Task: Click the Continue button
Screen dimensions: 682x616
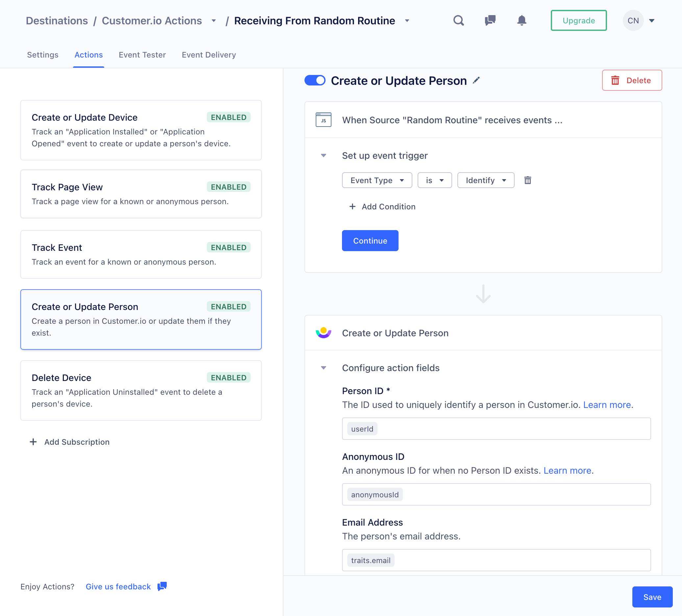Action: pyautogui.click(x=370, y=241)
